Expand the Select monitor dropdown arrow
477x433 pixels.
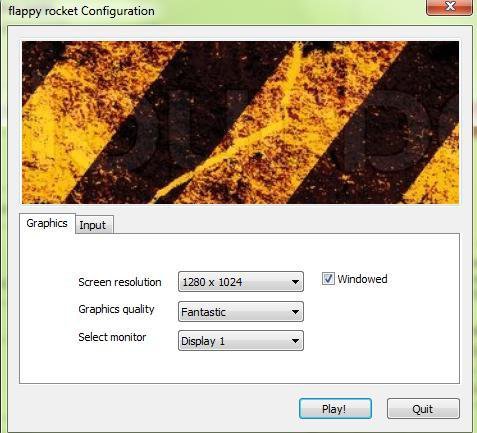point(295,341)
